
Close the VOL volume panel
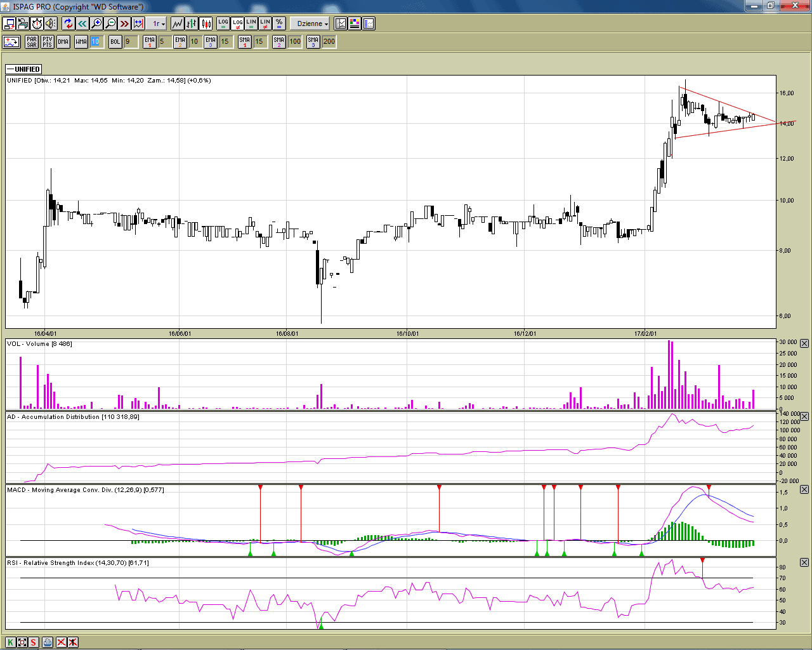(x=804, y=343)
